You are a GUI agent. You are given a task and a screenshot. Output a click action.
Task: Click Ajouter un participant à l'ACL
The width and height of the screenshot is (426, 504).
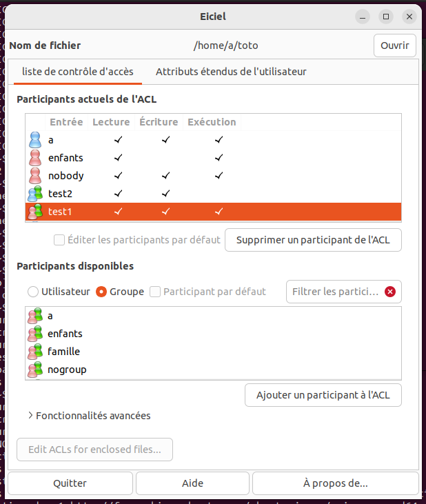323,395
